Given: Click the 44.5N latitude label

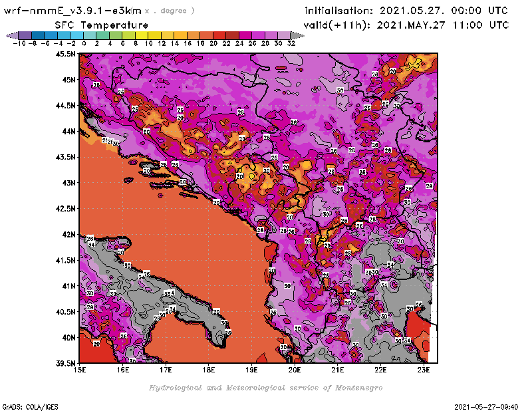Looking at the screenshot, I should pyautogui.click(x=65, y=106).
